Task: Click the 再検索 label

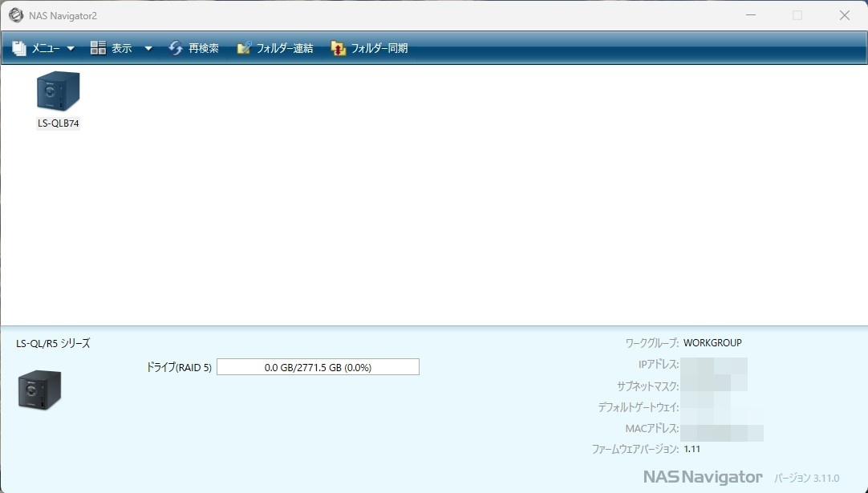Action: tap(203, 49)
